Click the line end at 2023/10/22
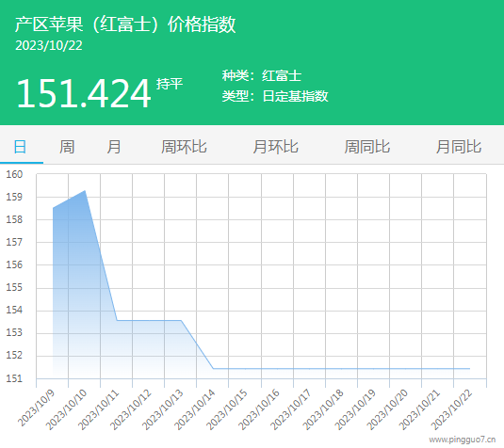 (469, 368)
